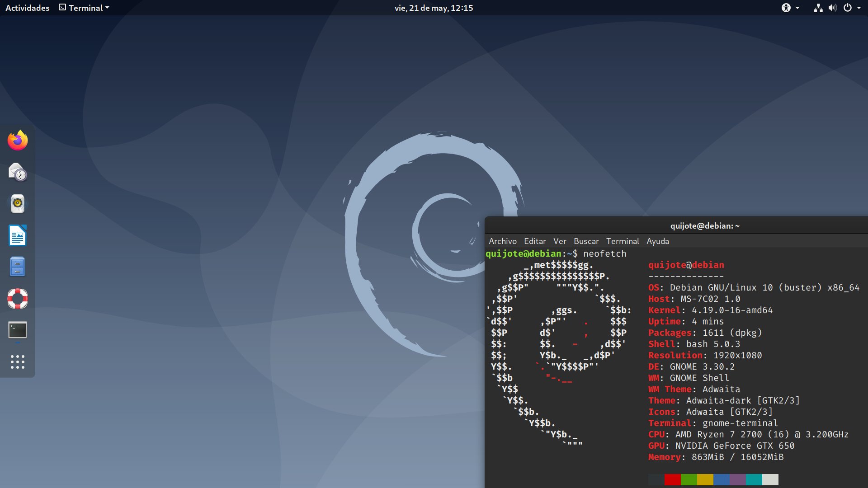Expand the Terminal app menu in top bar

coord(84,8)
